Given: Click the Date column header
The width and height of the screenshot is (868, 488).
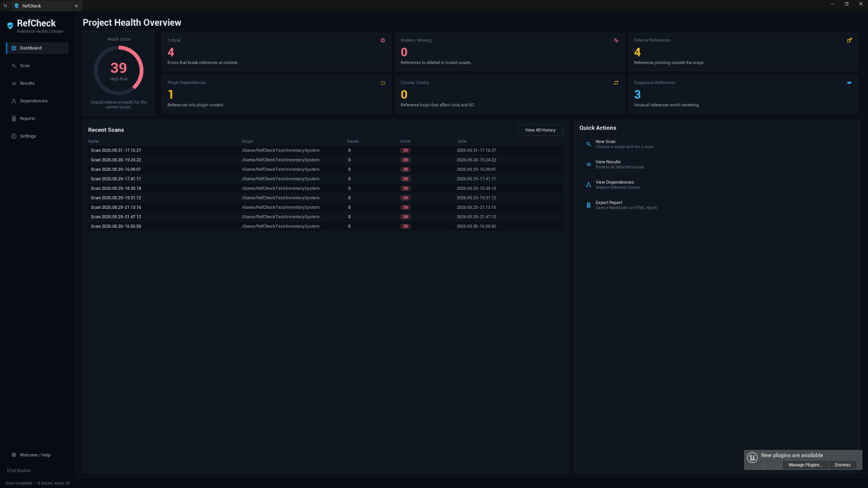Looking at the screenshot, I should click(x=462, y=141).
